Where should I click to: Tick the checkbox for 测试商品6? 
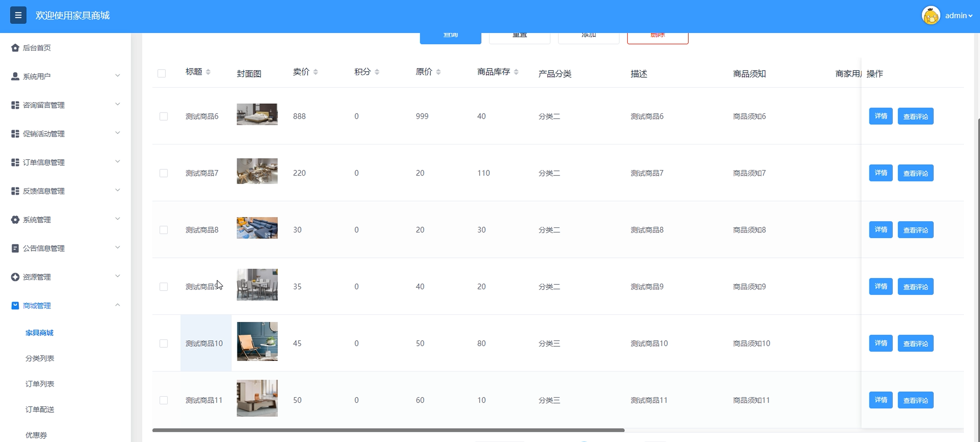click(x=164, y=116)
